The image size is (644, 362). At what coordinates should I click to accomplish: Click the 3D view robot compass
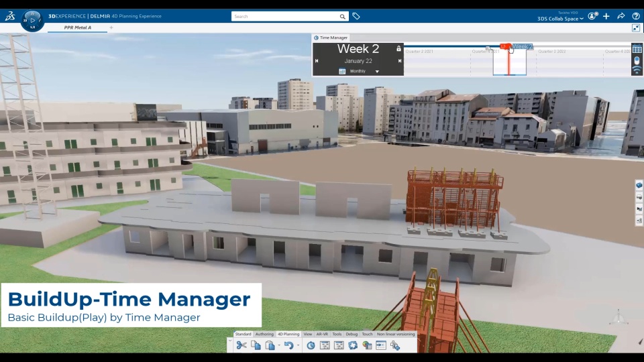(618, 317)
